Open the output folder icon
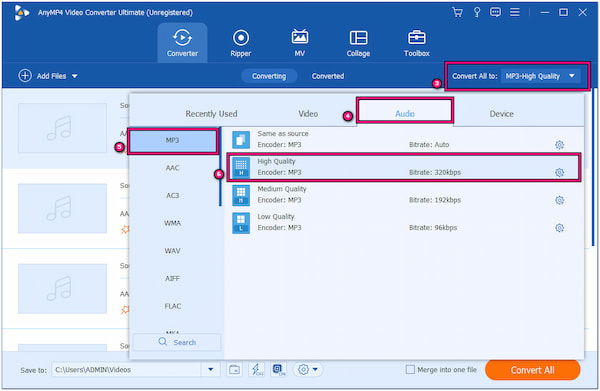 click(x=235, y=370)
